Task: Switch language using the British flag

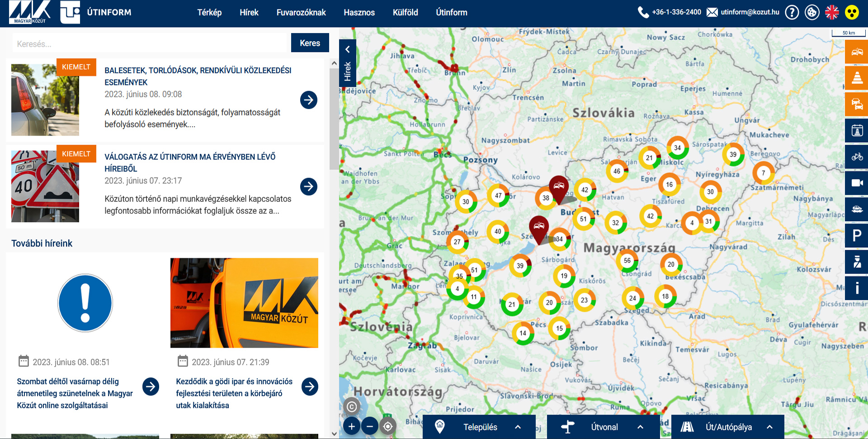Action: (x=832, y=12)
